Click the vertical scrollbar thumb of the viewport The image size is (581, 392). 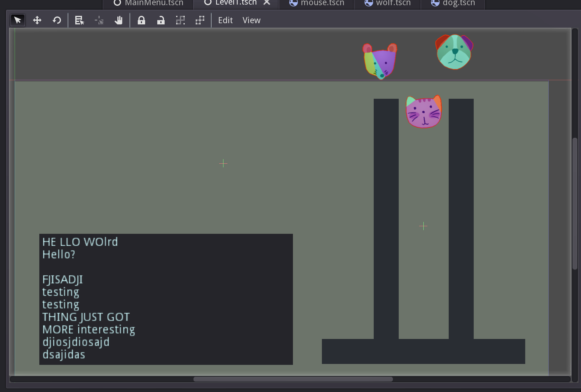coord(575,204)
